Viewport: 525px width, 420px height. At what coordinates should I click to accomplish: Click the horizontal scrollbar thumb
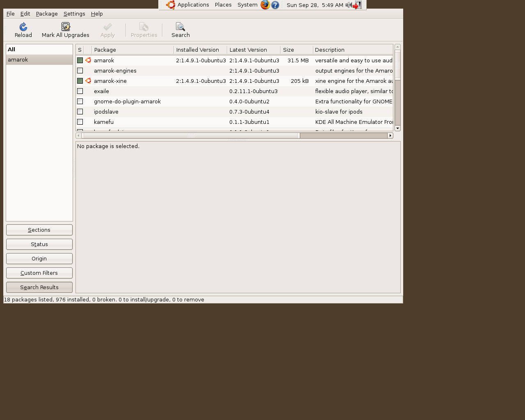click(x=191, y=135)
